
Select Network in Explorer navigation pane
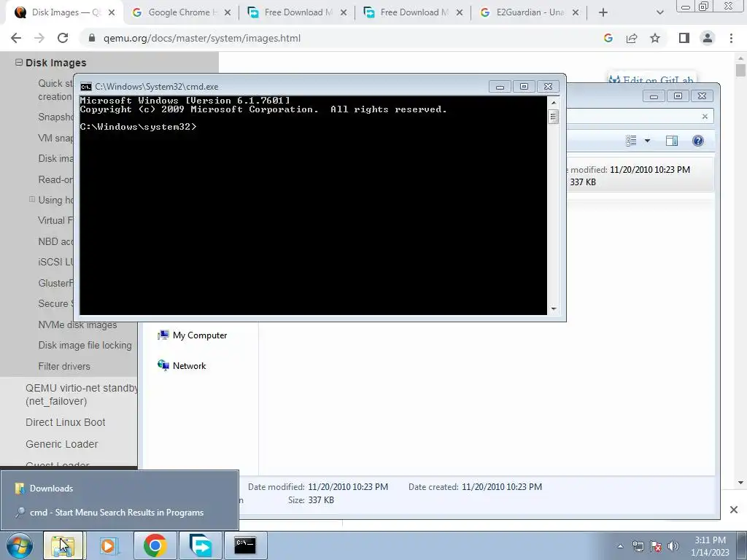(182, 366)
